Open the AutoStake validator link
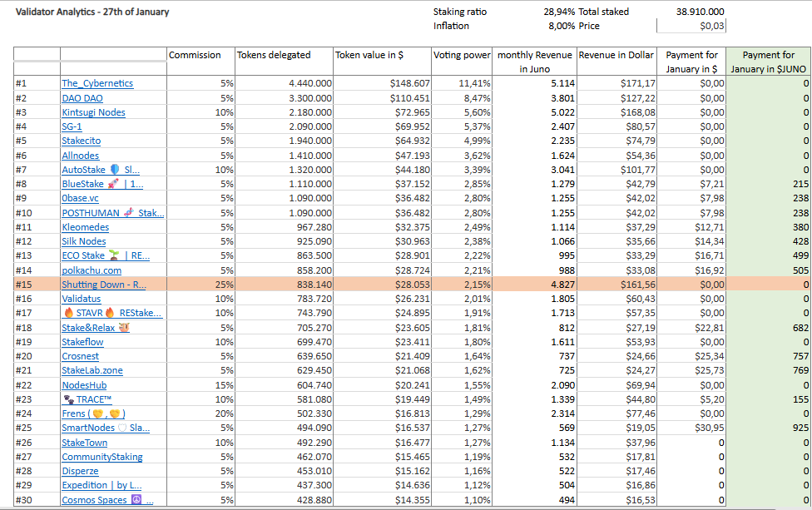This screenshot has width=812, height=510. 101,170
